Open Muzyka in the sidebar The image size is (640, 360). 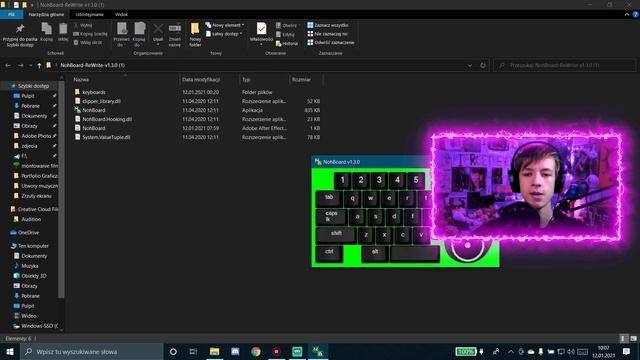(x=30, y=266)
